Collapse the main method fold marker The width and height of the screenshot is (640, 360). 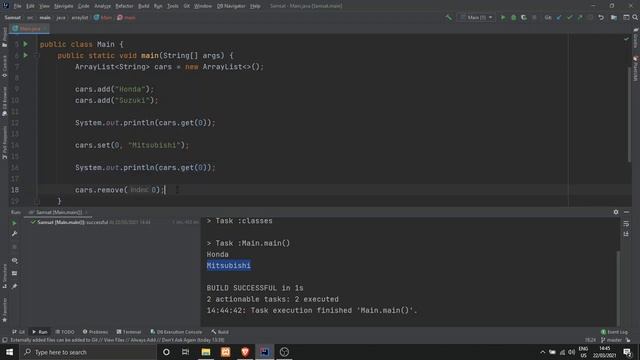tap(36, 56)
